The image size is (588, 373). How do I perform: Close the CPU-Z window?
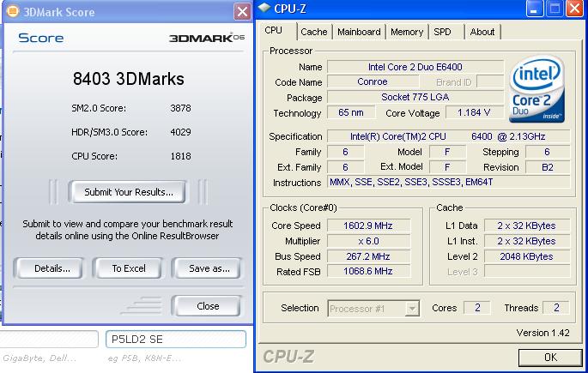[574, 9]
